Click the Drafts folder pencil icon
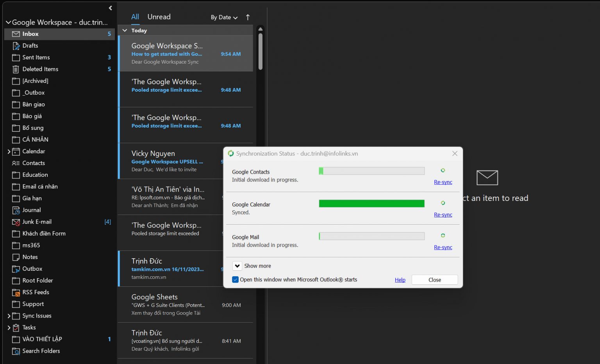 [x=16, y=46]
